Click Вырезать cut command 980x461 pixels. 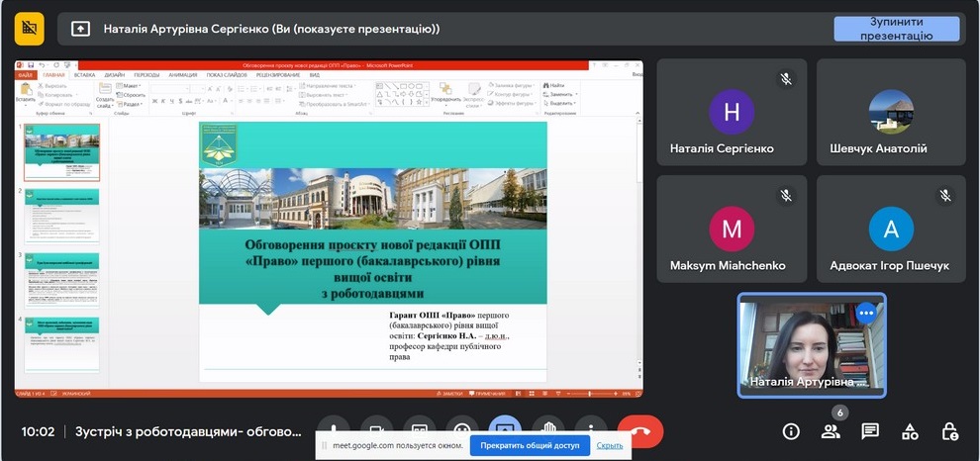tap(52, 86)
